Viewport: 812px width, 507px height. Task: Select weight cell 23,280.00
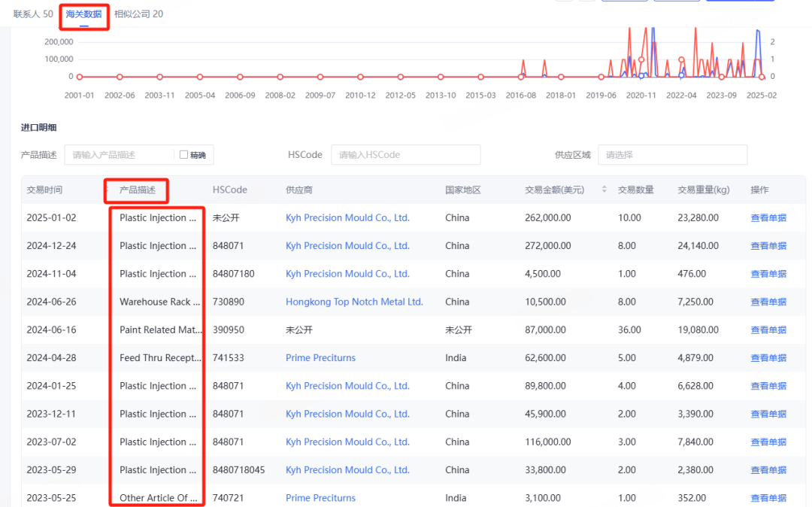coord(698,217)
